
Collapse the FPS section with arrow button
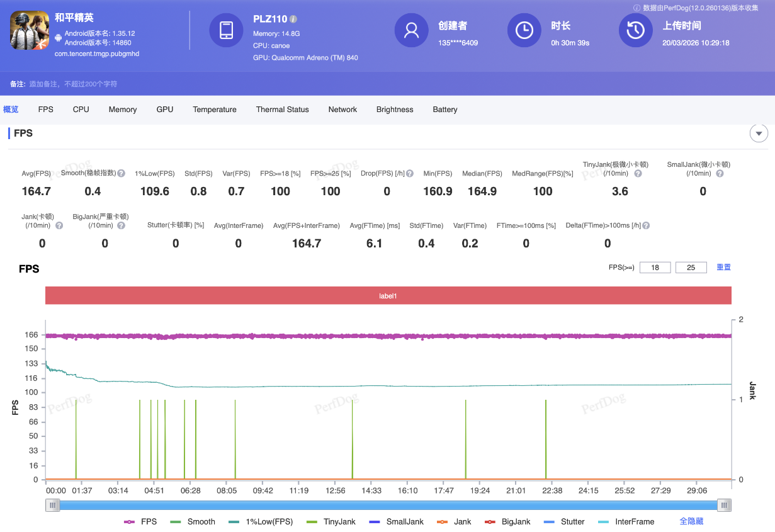pyautogui.click(x=759, y=133)
